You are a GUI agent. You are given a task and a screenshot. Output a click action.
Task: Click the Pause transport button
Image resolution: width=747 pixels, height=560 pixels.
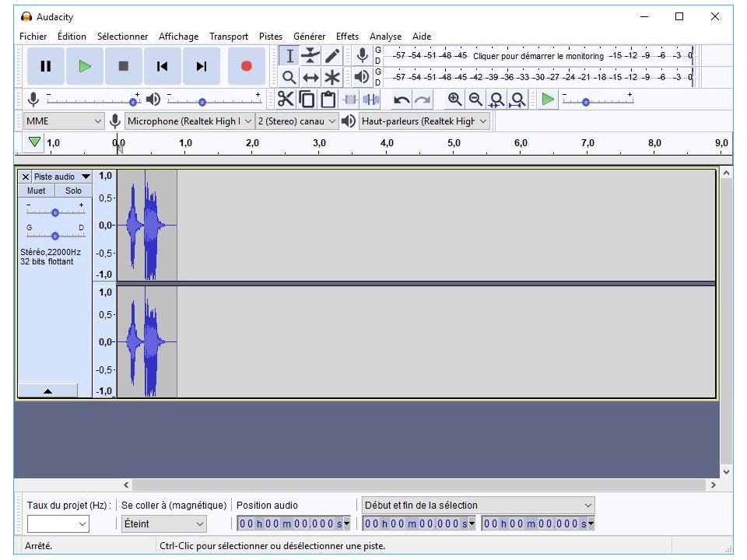[46, 66]
